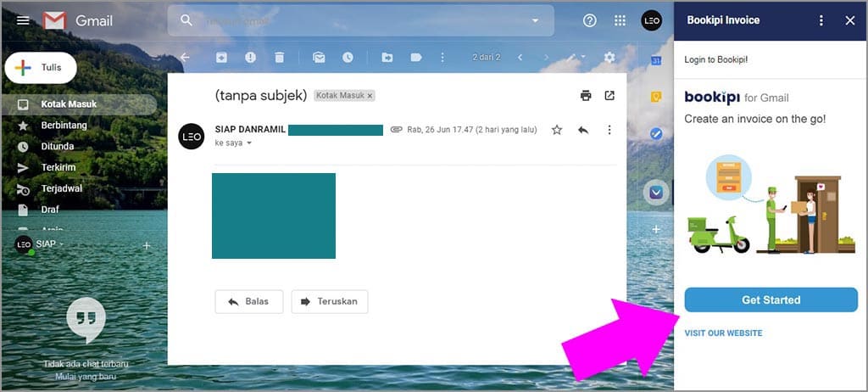This screenshot has height=392, width=868.
Task: Open Kotak Masuk folder
Action: click(x=79, y=104)
